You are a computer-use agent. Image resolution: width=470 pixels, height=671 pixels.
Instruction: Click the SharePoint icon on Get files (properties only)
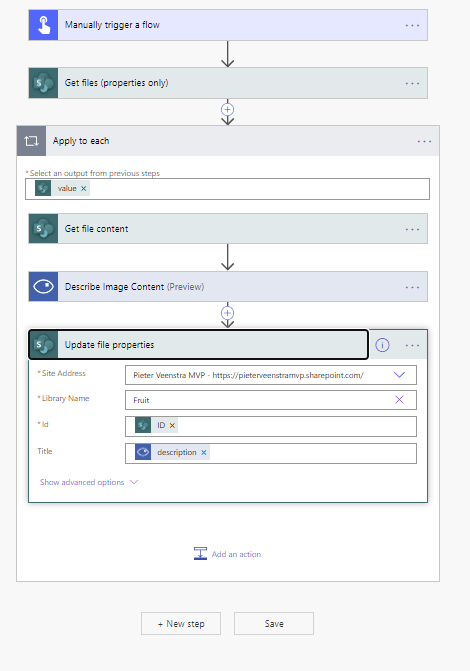click(x=43, y=83)
